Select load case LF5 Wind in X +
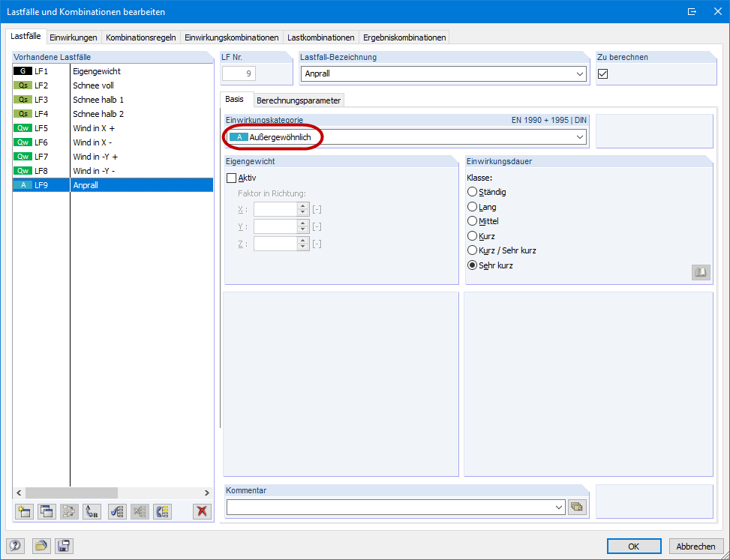The height and width of the screenshot is (560, 730). pos(113,128)
